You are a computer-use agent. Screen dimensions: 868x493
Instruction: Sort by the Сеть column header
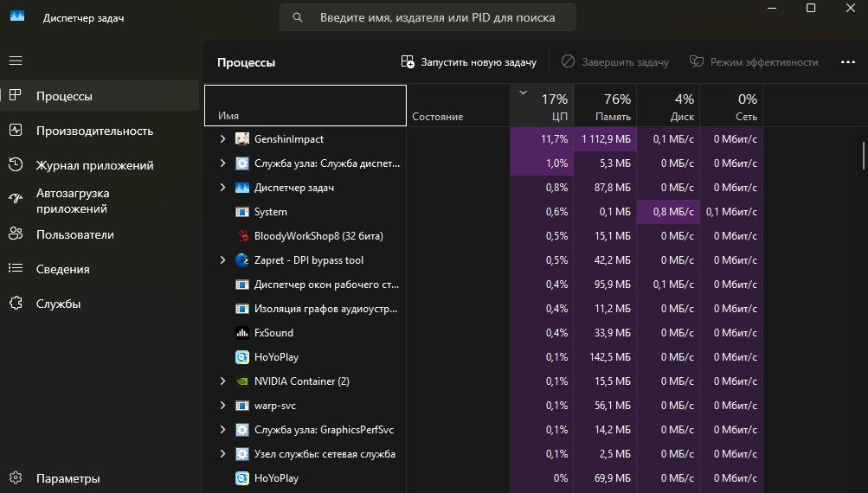tap(732, 106)
